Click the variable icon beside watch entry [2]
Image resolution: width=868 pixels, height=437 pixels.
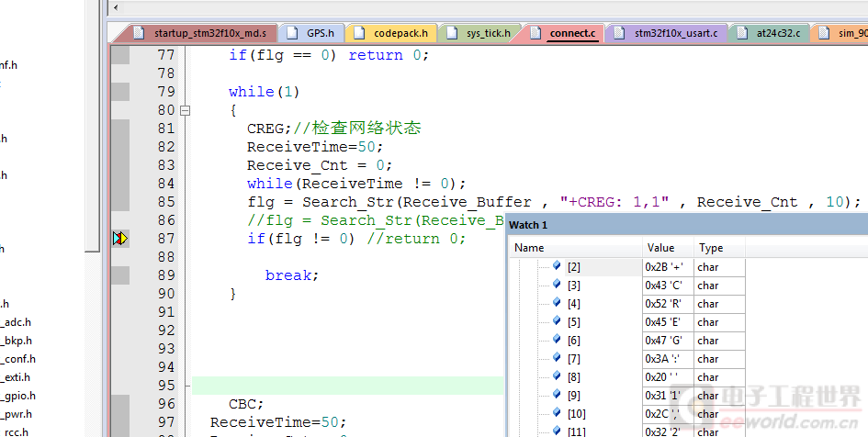pos(557,266)
